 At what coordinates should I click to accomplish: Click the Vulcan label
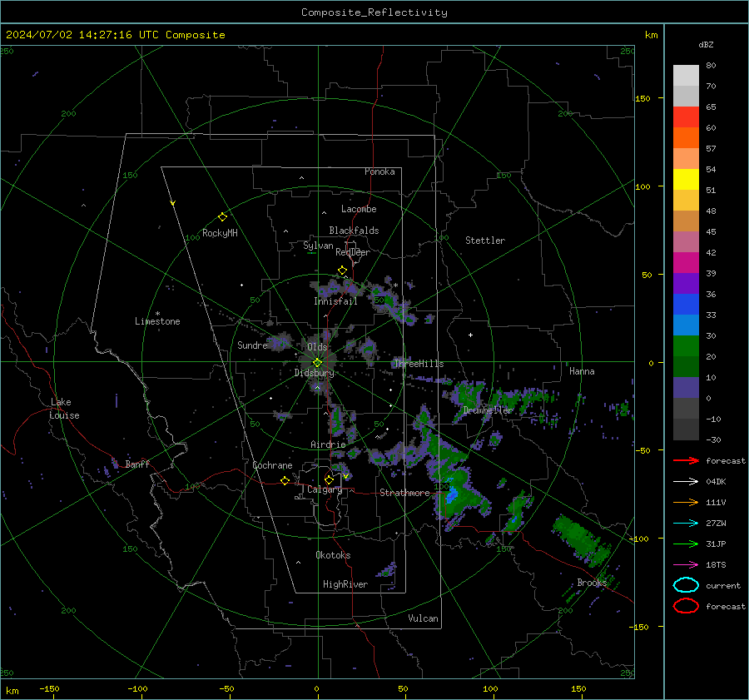(423, 618)
